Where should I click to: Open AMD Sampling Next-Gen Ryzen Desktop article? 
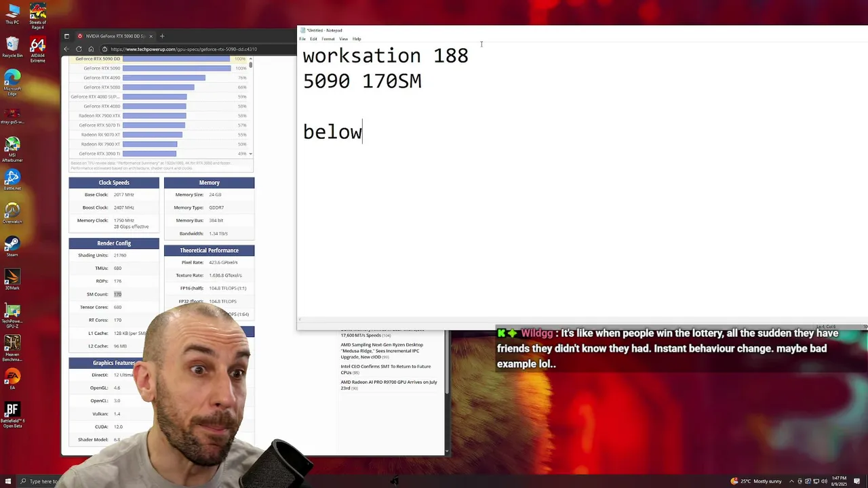[382, 351]
